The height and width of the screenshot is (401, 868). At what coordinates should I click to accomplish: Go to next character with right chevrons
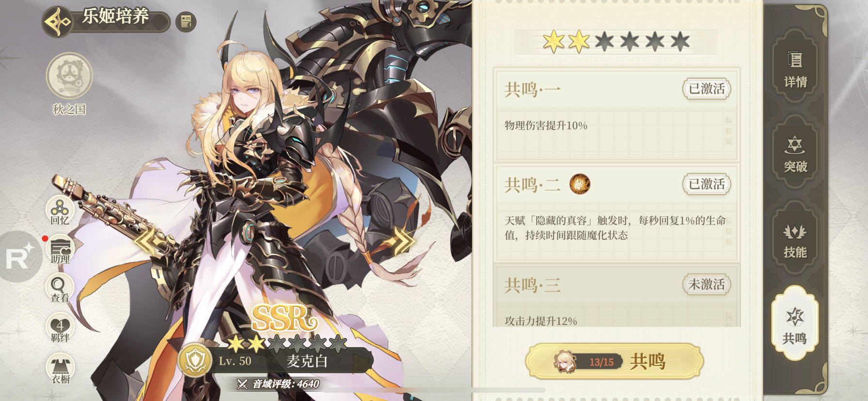400,240
